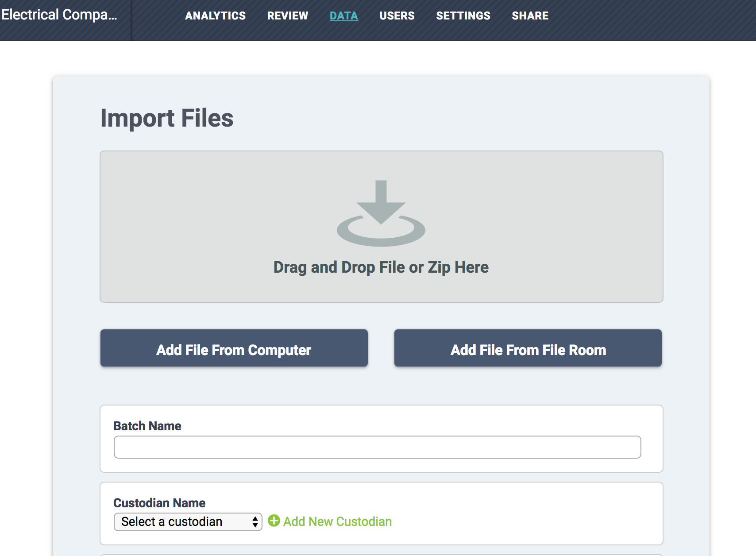
Task: Focus the Batch Name input field
Action: click(x=377, y=447)
